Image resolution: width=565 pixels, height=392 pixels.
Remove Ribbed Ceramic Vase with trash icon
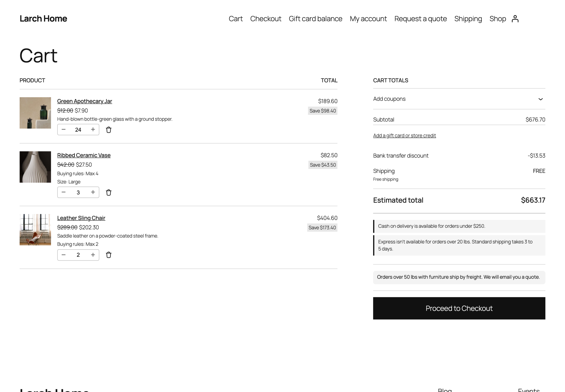point(109,192)
